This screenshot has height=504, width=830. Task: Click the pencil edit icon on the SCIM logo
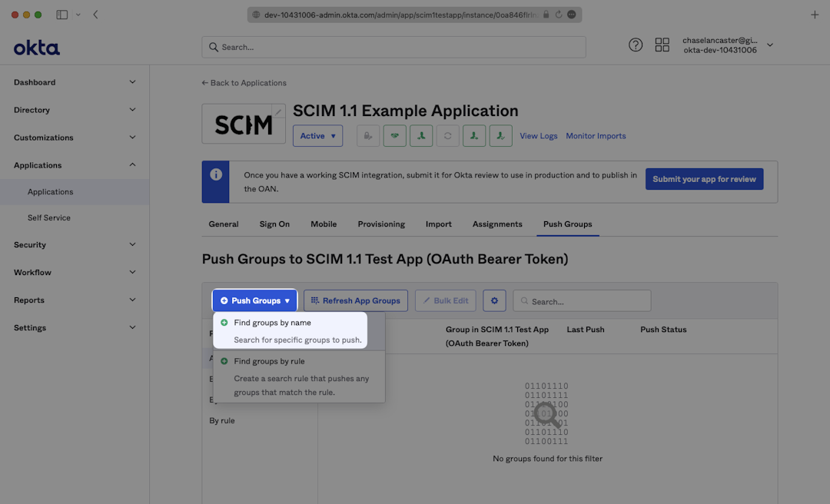(278, 112)
